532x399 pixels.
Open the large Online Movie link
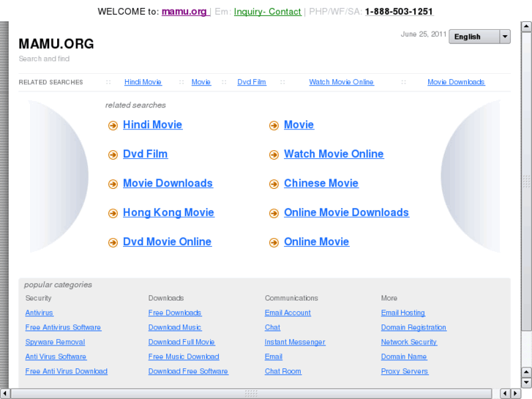pos(317,242)
